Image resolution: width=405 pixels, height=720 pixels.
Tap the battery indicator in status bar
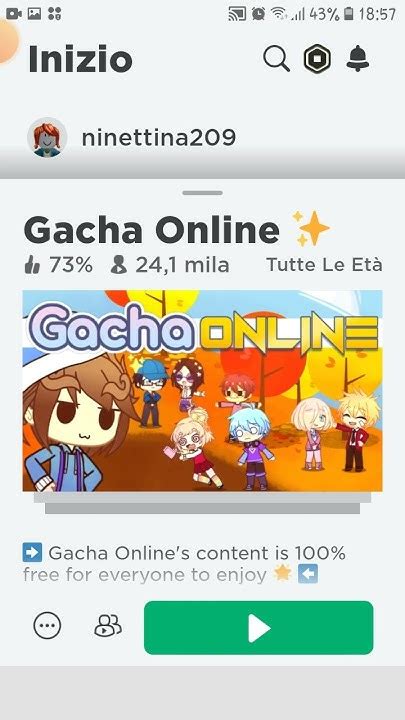349,14
